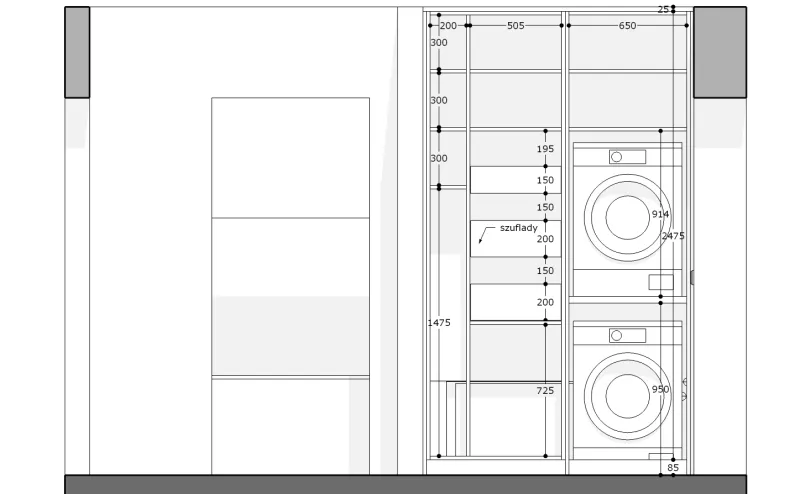This screenshot has height=494, width=800.
Task: Select the 195 height dimension label
Action: [545, 149]
